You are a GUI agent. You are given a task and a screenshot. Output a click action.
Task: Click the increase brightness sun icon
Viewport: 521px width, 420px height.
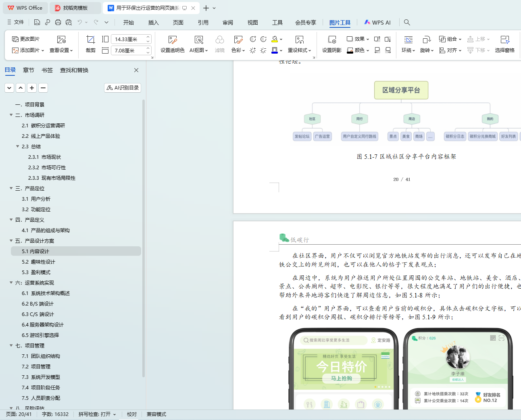(253, 50)
